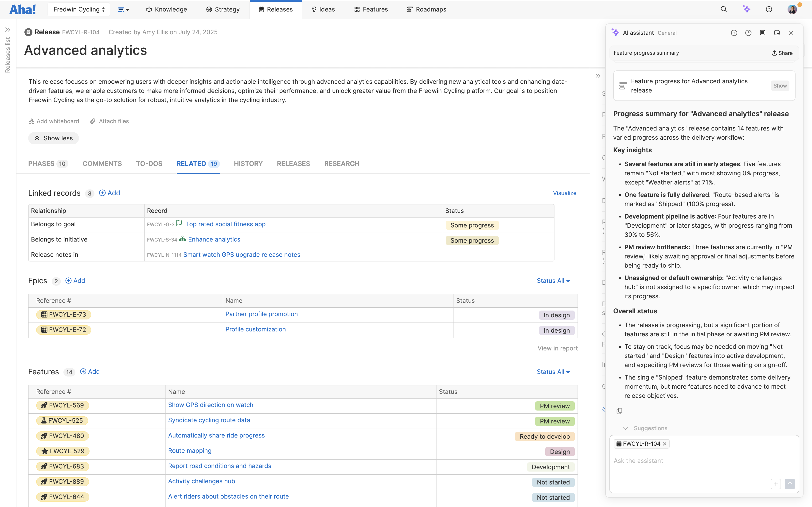Viewport: 812px width, 507px height.
Task: Open your profile avatar menu
Action: point(792,9)
